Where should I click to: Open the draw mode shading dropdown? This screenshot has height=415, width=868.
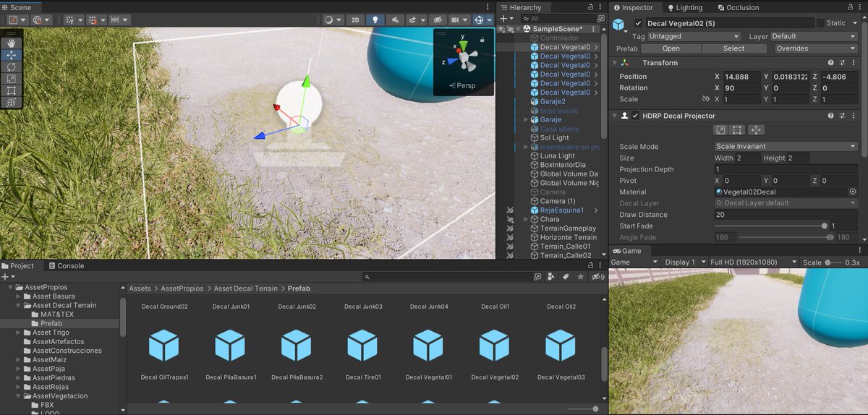332,20
